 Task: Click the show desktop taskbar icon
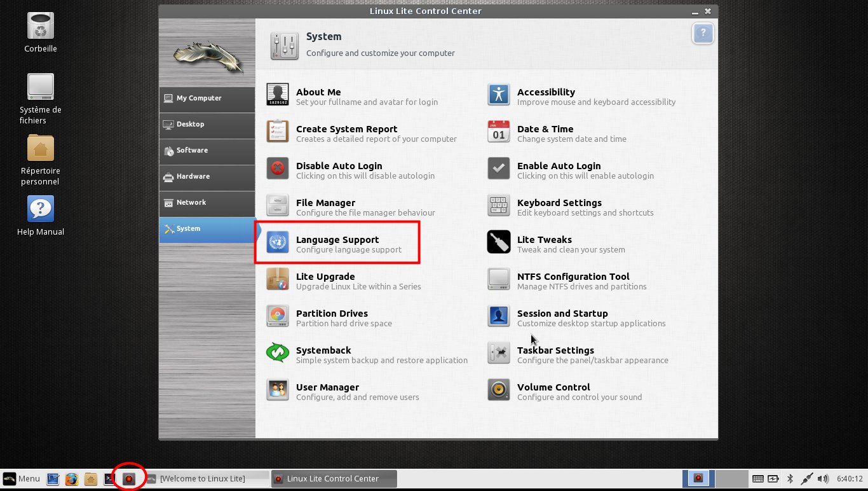click(53, 479)
